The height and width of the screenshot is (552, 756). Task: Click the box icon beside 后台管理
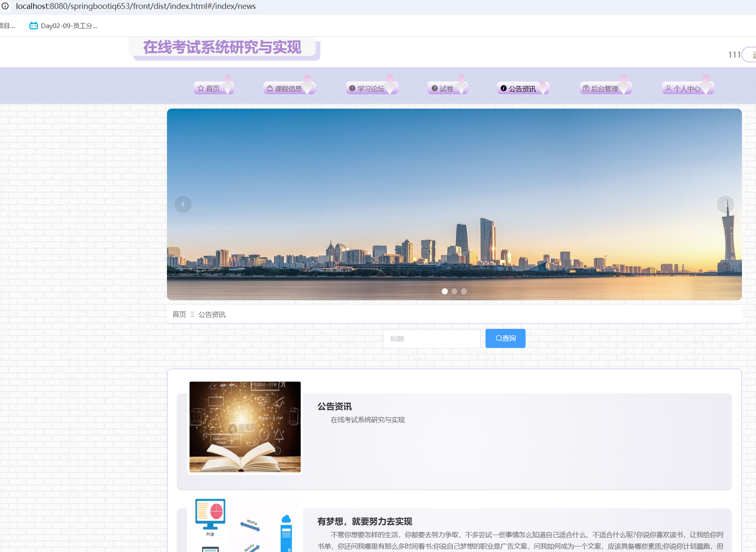pos(586,88)
